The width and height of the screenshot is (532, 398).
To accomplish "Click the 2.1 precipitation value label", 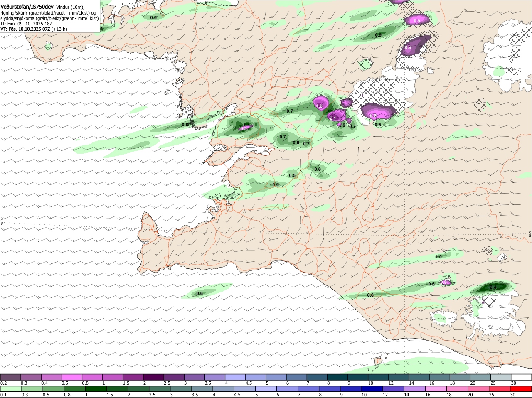I will [333, 118].
